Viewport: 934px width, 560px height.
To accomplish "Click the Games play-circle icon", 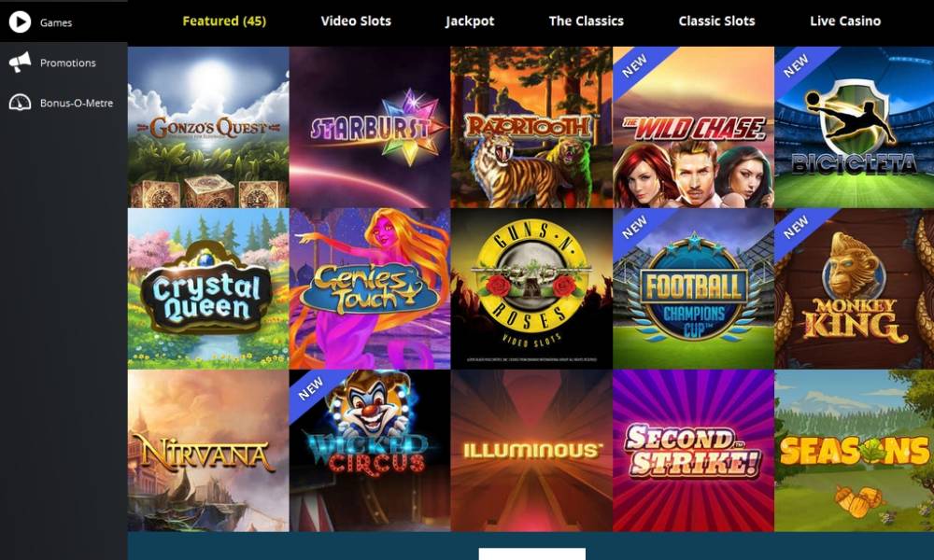I will [x=20, y=22].
